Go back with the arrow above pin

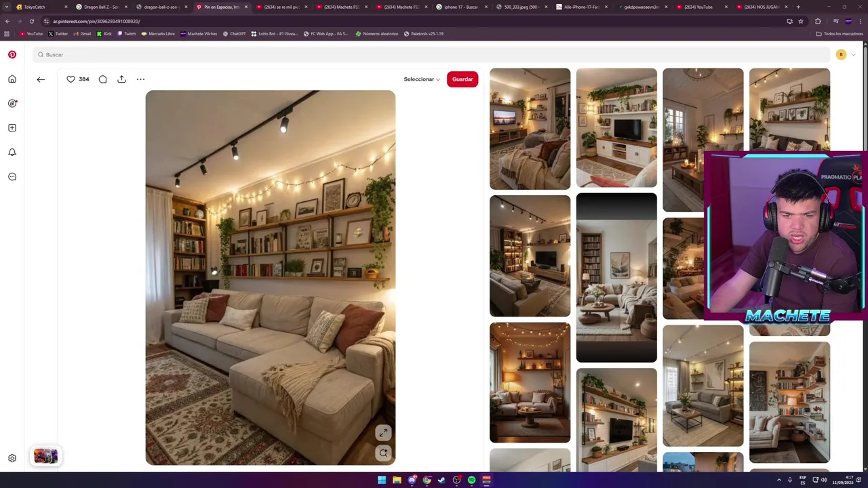tap(41, 79)
